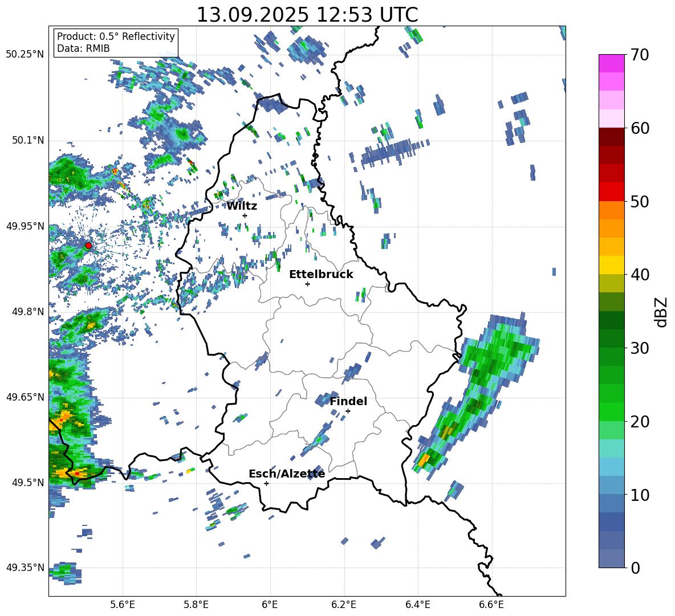Click the 49.65°N latitude label
This screenshot has width=675, height=616.
click(x=25, y=397)
